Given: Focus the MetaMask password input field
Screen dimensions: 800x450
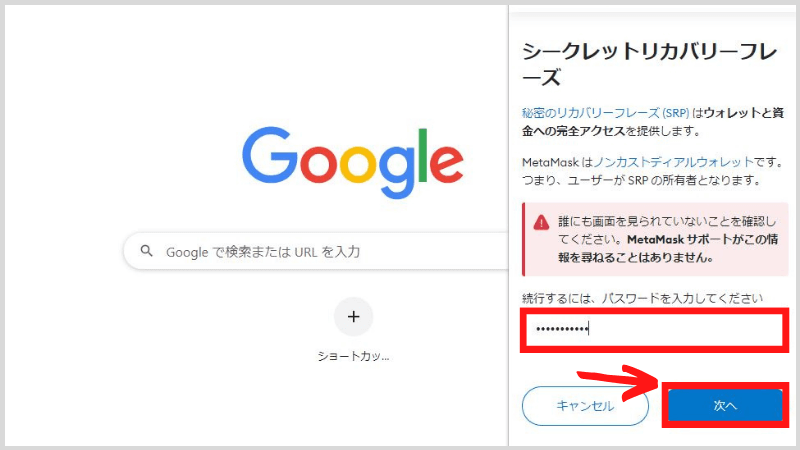Looking at the screenshot, I should pyautogui.click(x=654, y=329).
